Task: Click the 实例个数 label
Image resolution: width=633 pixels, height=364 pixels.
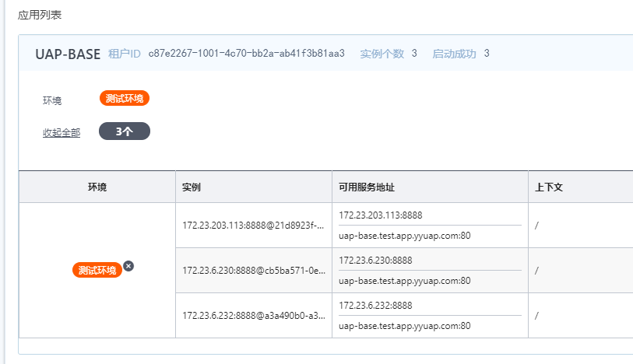Action: pos(382,54)
